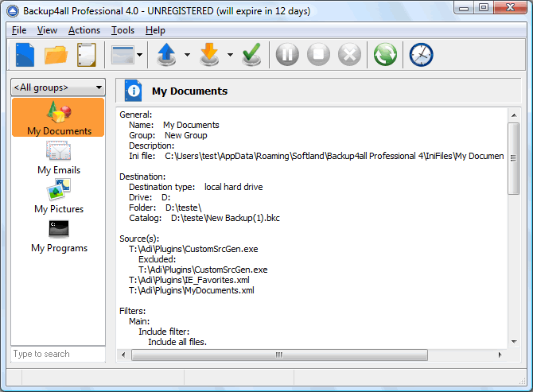Click the 'Include all files.' filter text
The height and width of the screenshot is (392, 533).
[177, 342]
